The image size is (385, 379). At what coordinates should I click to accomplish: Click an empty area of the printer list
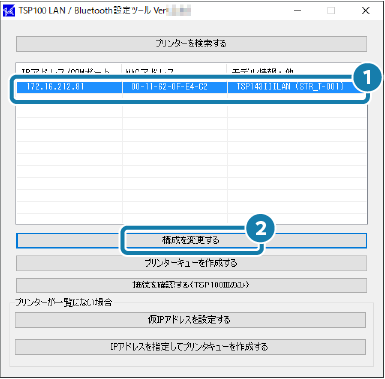coord(191,160)
